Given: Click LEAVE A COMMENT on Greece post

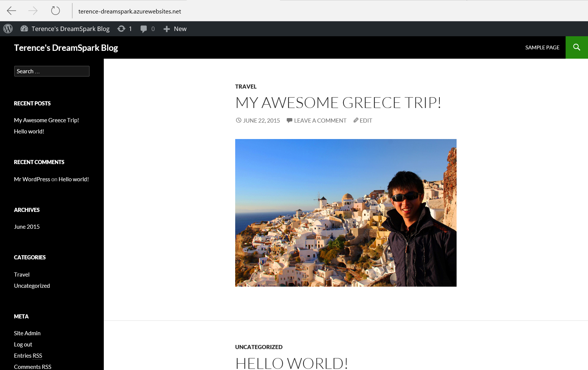Looking at the screenshot, I should coord(320,121).
